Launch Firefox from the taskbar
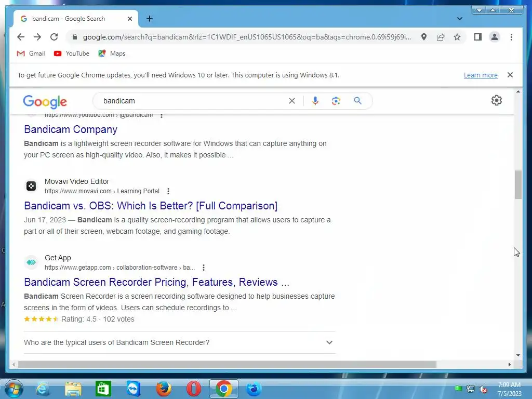 click(164, 389)
